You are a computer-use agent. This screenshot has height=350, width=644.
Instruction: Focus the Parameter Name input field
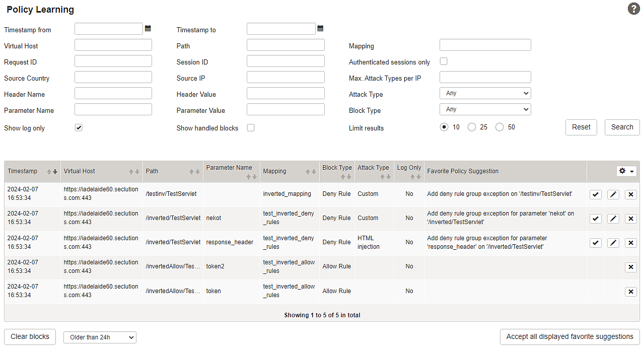tap(113, 109)
